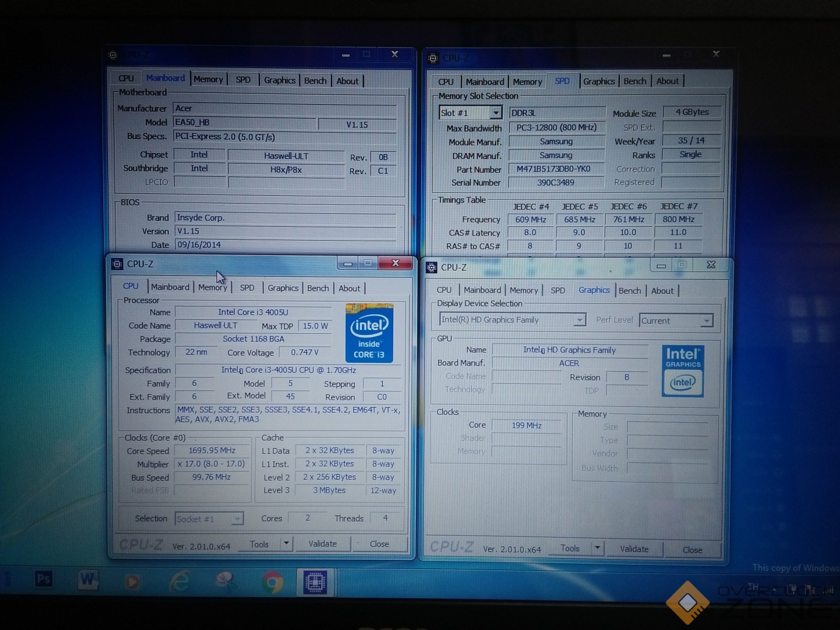Open Mainboard tab in Graphics window

click(x=482, y=290)
